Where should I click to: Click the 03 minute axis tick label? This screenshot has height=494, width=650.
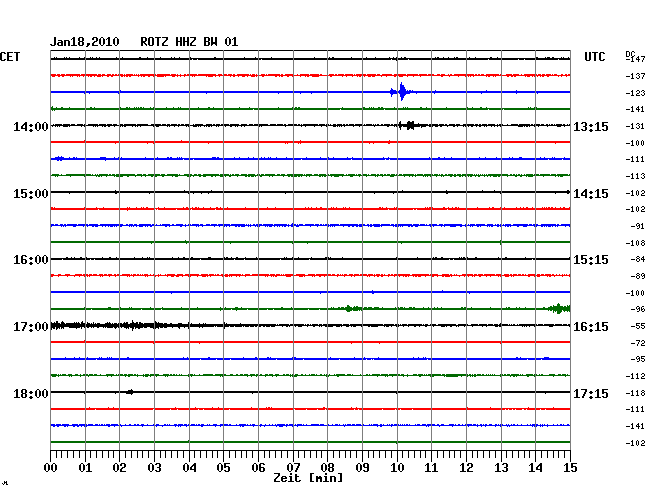[x=154, y=468]
